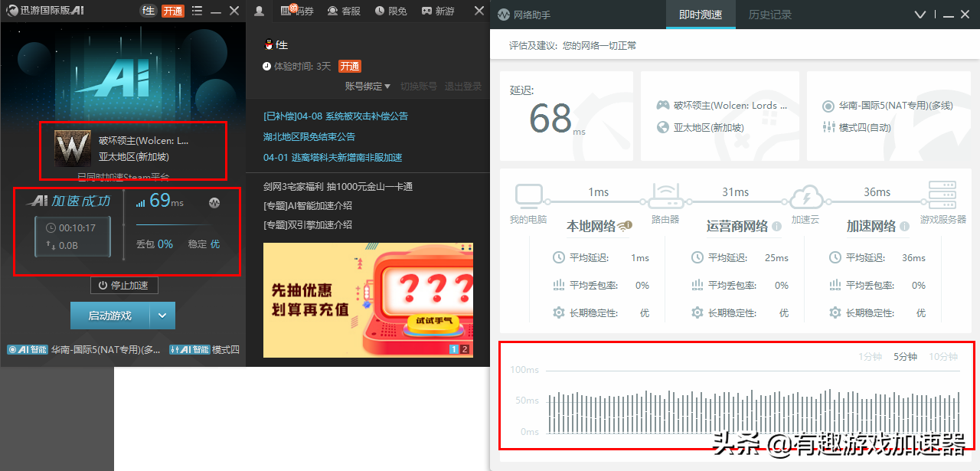Select 1分钟 chart time range
The image size is (980, 471).
pyautogui.click(x=871, y=357)
